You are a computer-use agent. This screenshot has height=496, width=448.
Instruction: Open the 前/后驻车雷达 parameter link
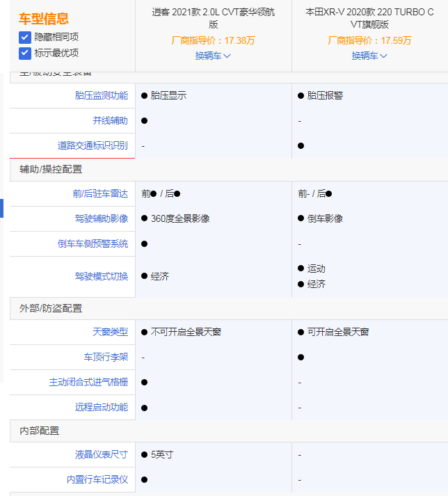pyautogui.click(x=100, y=193)
